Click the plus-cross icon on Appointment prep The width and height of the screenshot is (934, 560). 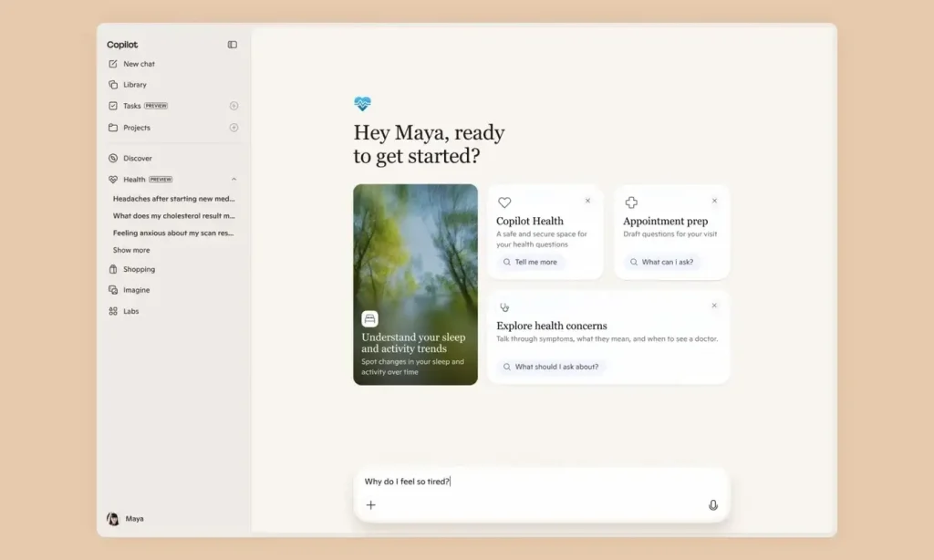[631, 202]
